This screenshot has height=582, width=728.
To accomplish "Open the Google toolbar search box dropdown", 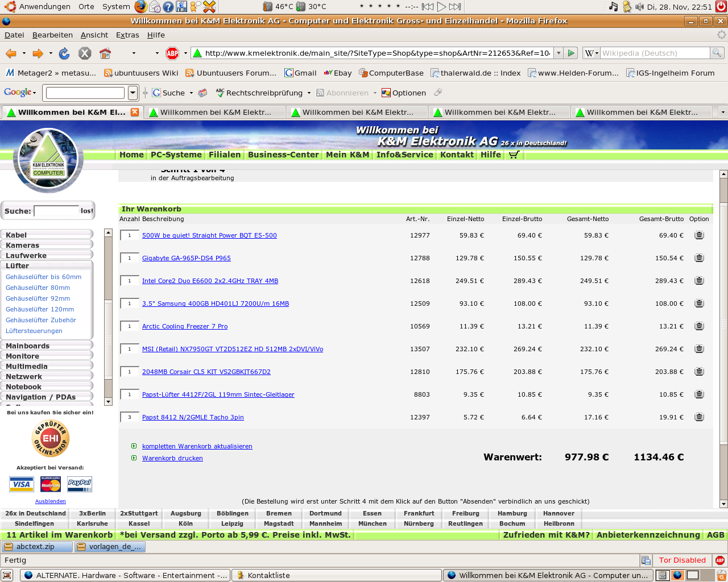I will pos(133,93).
